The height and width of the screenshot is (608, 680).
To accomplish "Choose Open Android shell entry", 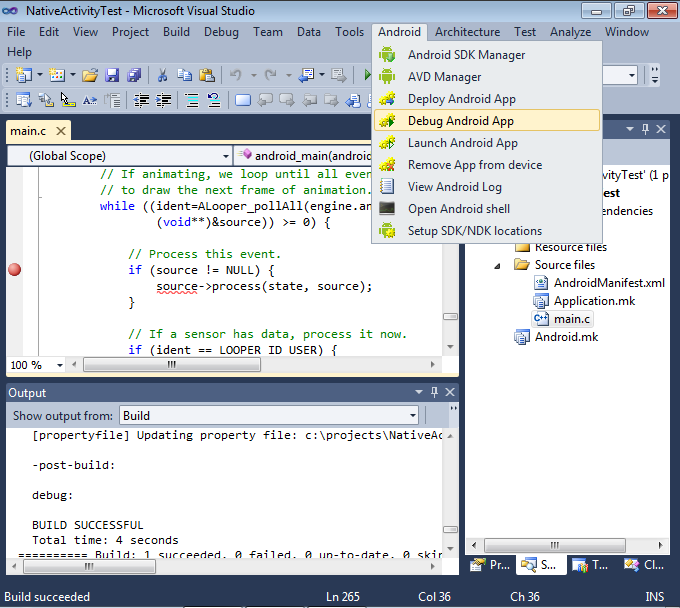I will [x=487, y=209].
